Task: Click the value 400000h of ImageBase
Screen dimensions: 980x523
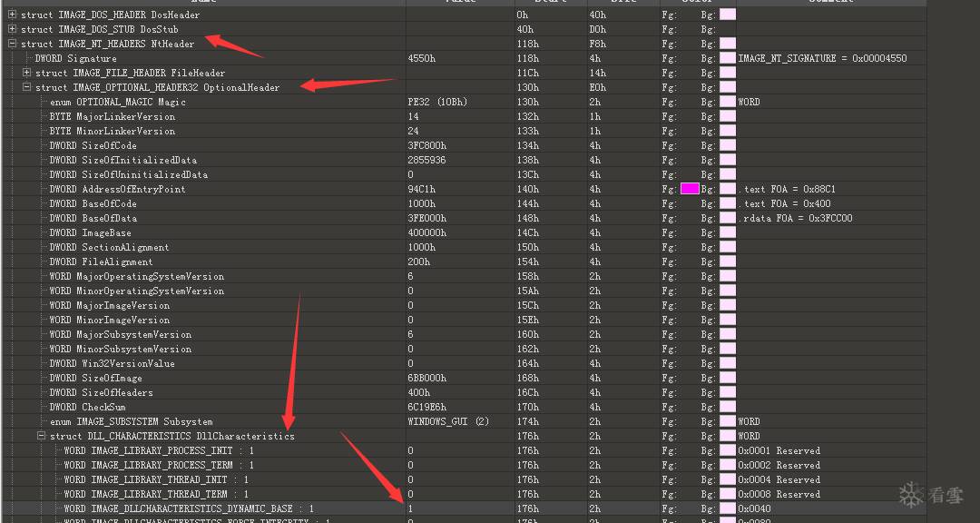Action: click(426, 232)
